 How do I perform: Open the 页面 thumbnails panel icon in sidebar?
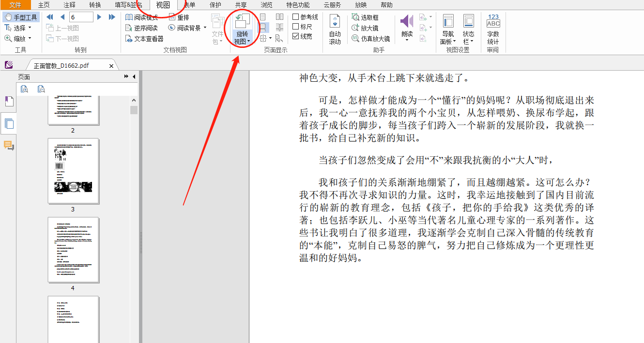(x=8, y=123)
